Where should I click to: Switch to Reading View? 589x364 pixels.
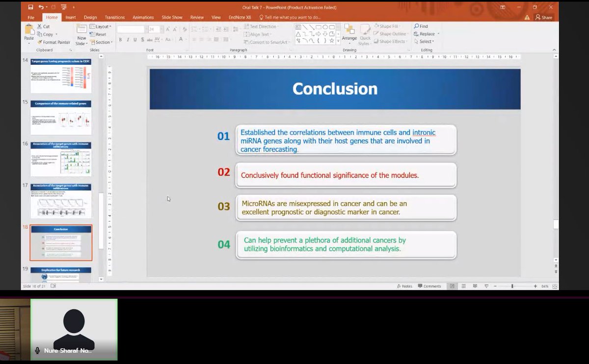click(475, 286)
